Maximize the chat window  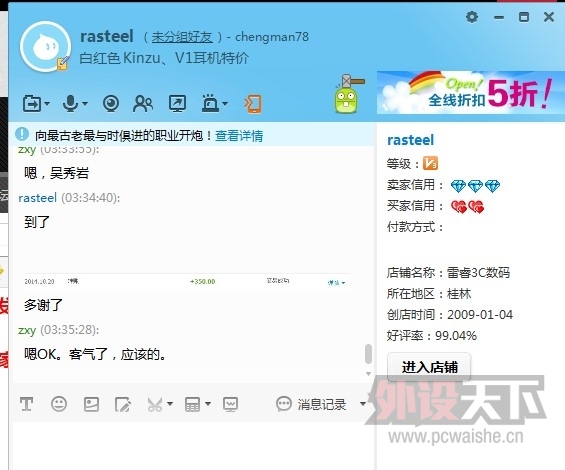(524, 17)
